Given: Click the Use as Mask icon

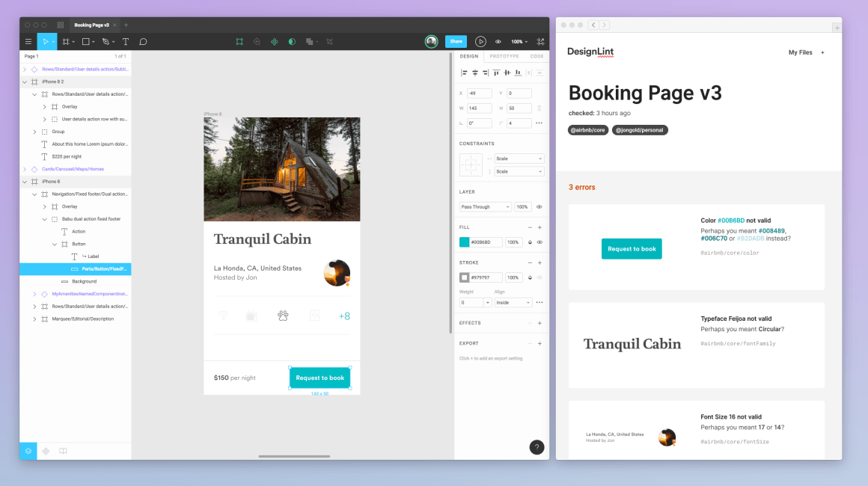Looking at the screenshot, I should [293, 41].
